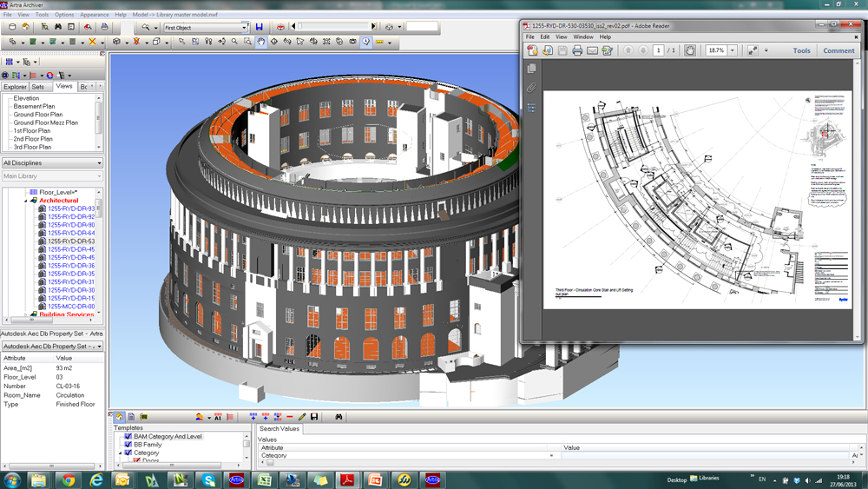This screenshot has width=868, height=489.
Task: Click the magnifier zoom tool in navigation toolbar
Action: tap(234, 42)
